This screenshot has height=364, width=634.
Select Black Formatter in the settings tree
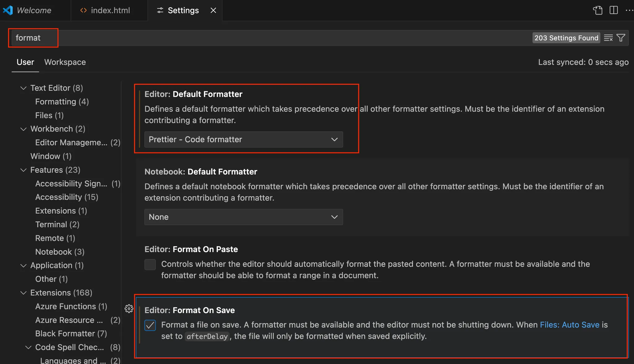pyautogui.click(x=71, y=333)
